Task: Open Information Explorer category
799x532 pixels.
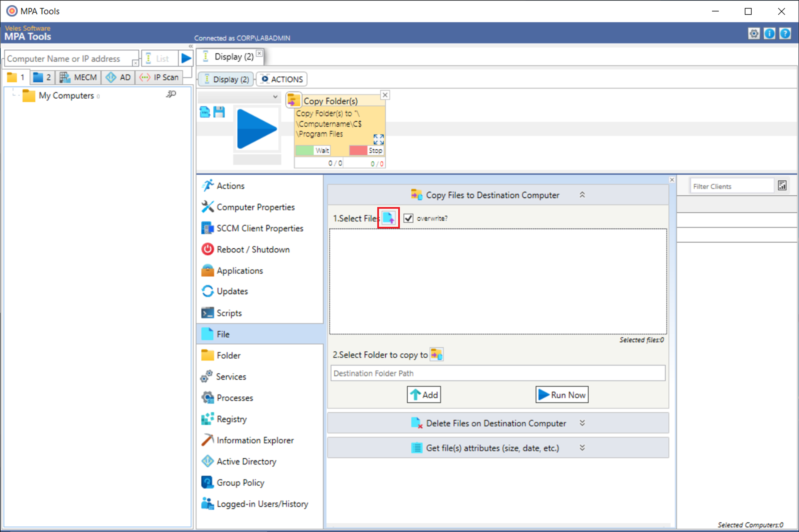Action: tap(259, 440)
